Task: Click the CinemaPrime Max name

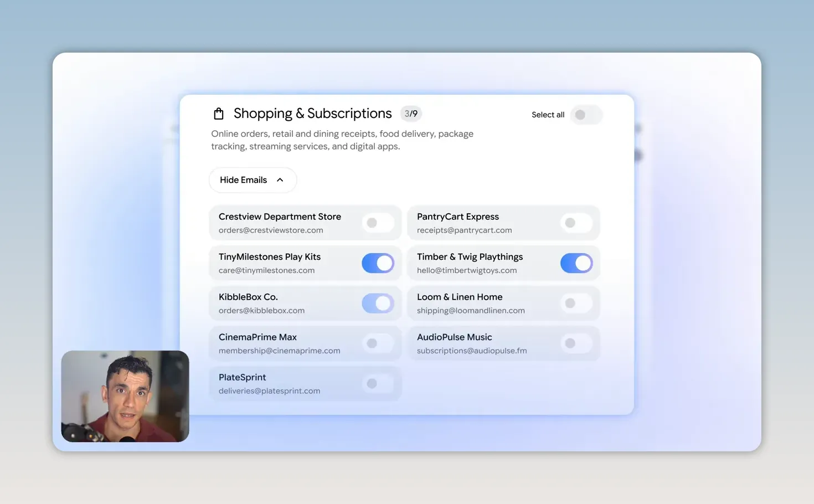Action: [x=257, y=337]
